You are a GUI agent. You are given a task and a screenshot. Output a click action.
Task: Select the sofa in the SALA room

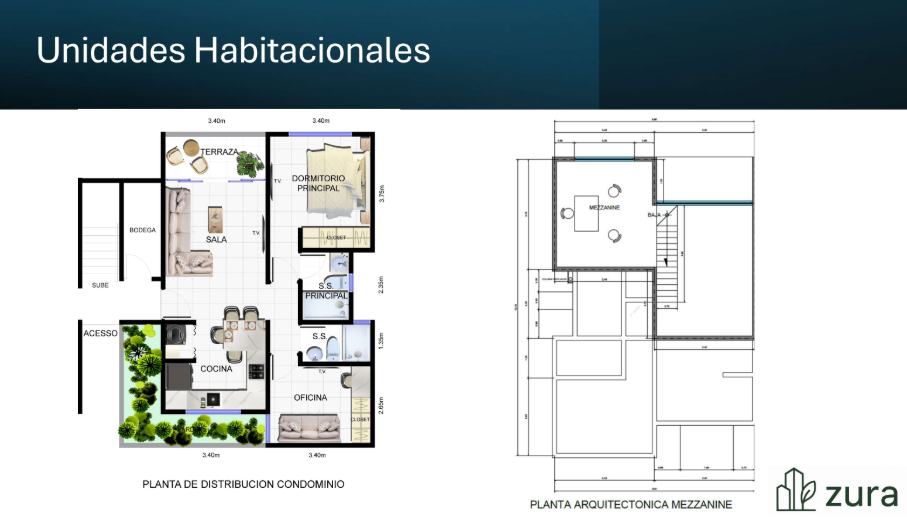point(185,232)
